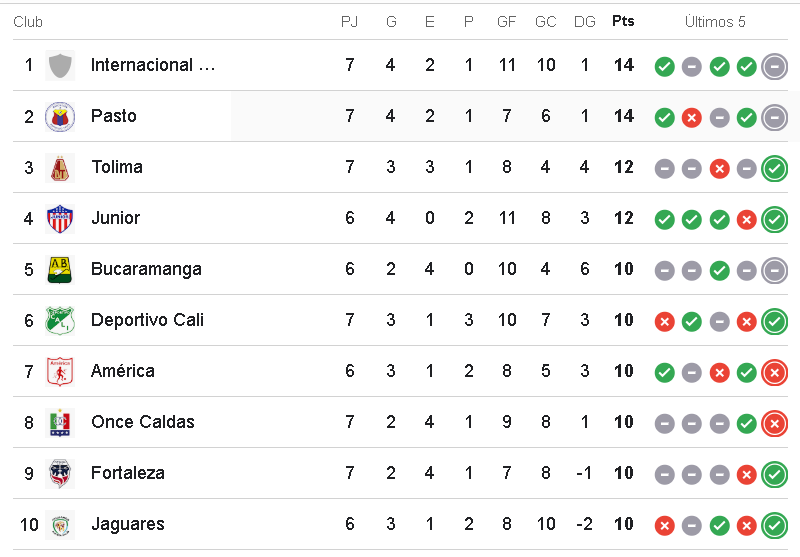Click the DG column header
This screenshot has width=800, height=557.
tap(585, 22)
